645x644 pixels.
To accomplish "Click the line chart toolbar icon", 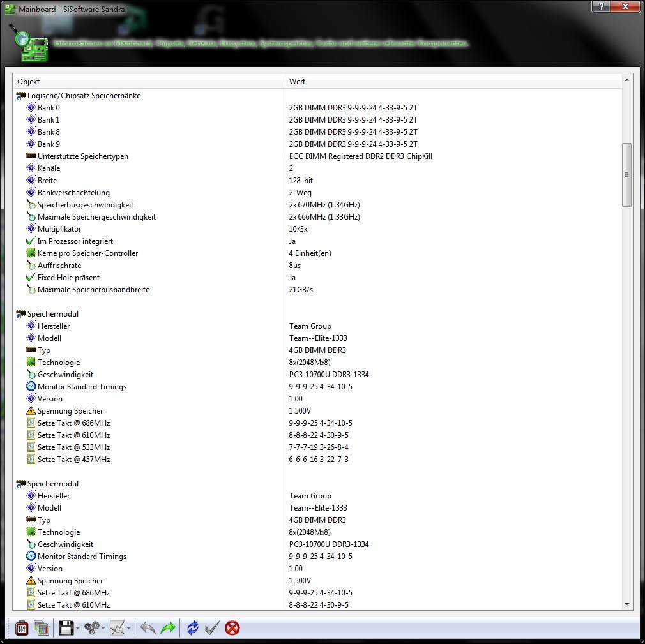I will coord(118,628).
